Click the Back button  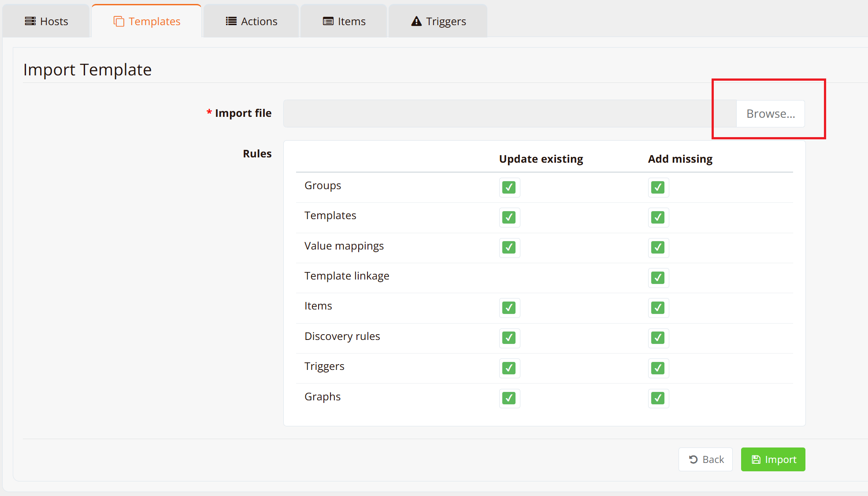(705, 459)
